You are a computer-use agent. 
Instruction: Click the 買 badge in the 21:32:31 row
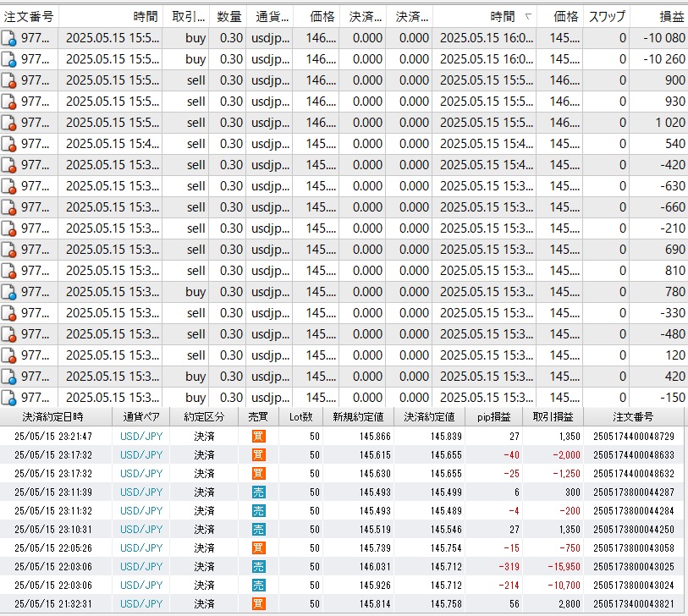click(x=258, y=603)
